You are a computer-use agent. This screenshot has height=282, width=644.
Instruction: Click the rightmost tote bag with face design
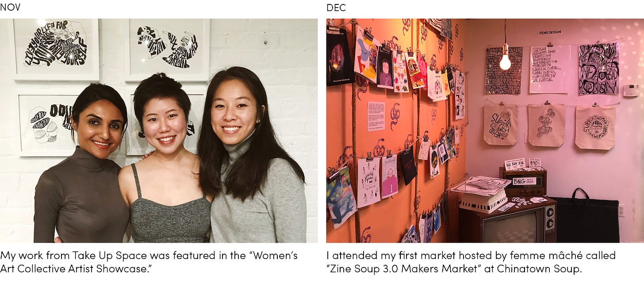(x=595, y=127)
